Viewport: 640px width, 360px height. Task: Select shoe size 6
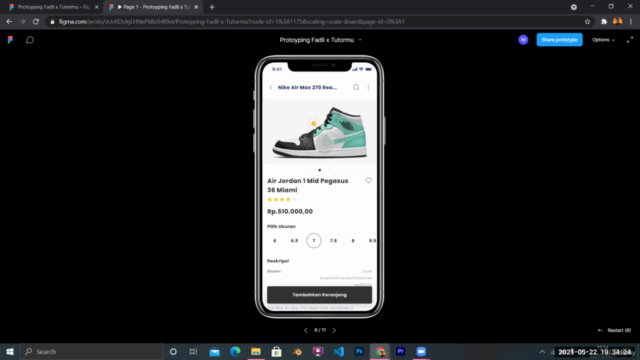275,241
